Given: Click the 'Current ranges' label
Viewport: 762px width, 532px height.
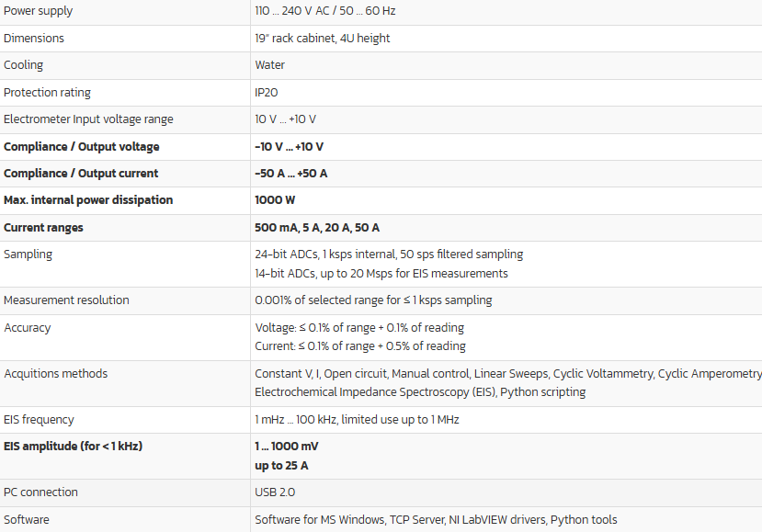Looking at the screenshot, I should 43,227.
